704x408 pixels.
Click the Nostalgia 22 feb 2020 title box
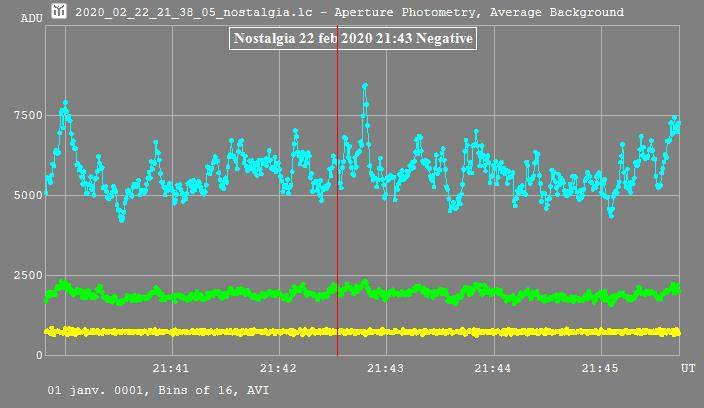click(x=352, y=38)
